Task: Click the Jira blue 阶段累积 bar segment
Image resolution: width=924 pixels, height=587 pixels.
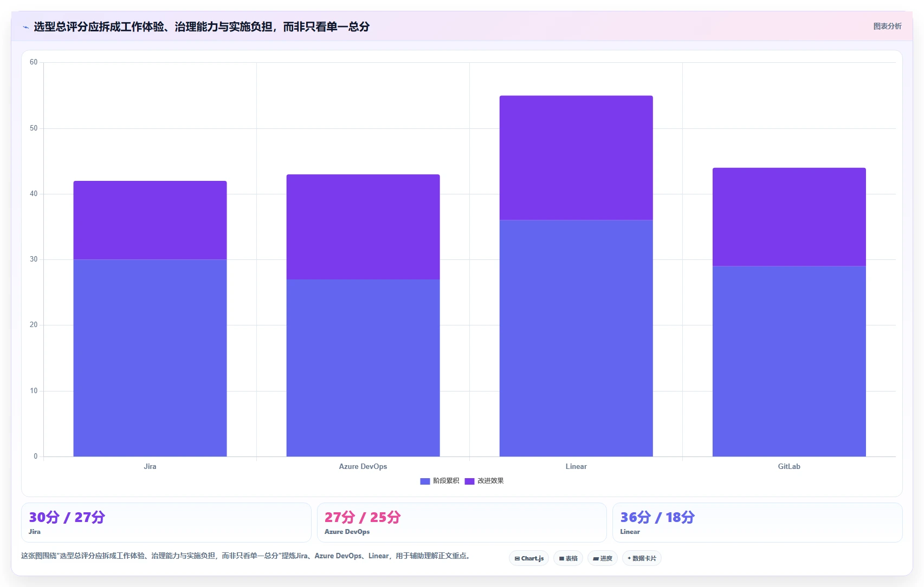Action: [x=150, y=358]
